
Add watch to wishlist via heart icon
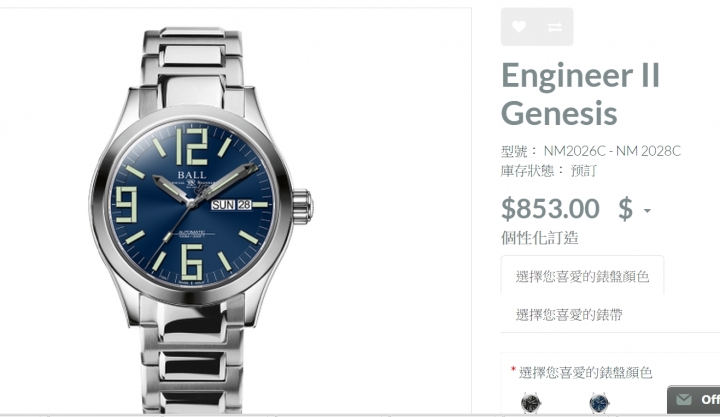pyautogui.click(x=519, y=27)
